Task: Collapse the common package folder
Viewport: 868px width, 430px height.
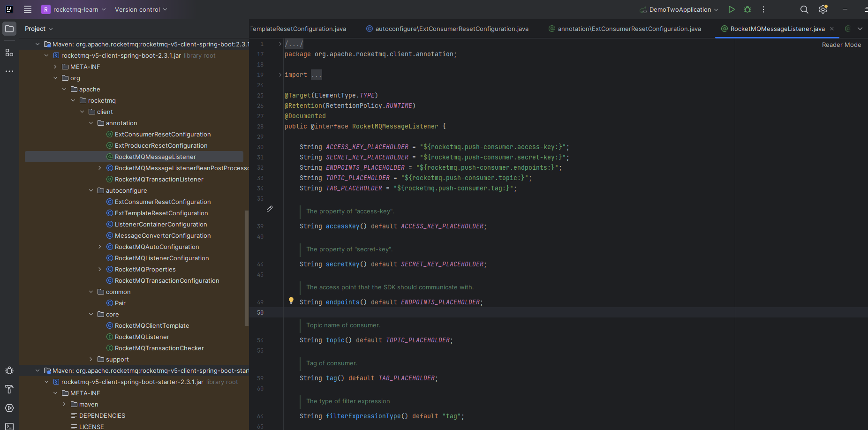Action: [x=91, y=292]
